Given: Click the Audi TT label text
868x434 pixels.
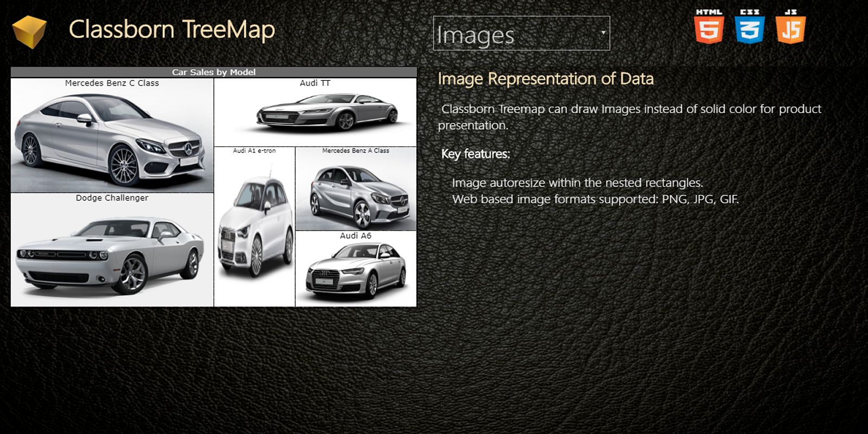Looking at the screenshot, I should (x=315, y=83).
